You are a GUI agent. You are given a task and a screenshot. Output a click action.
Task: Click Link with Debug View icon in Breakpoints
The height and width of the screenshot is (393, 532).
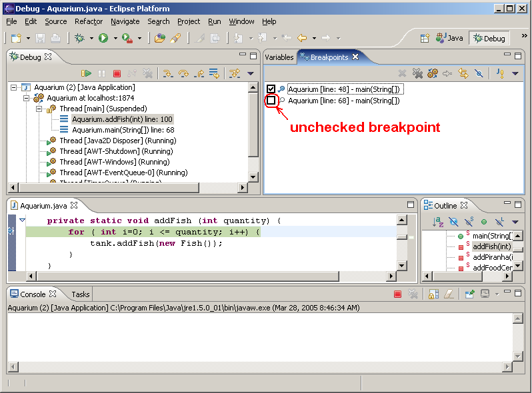pos(463,73)
